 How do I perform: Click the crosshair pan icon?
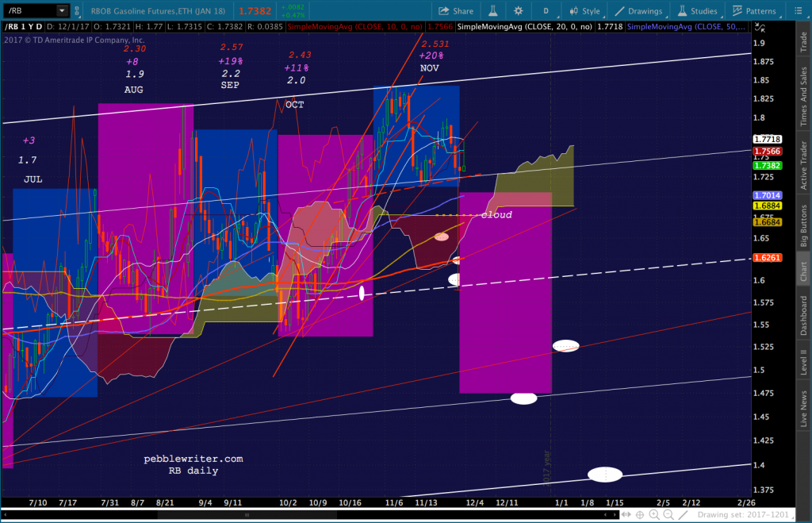(640, 515)
